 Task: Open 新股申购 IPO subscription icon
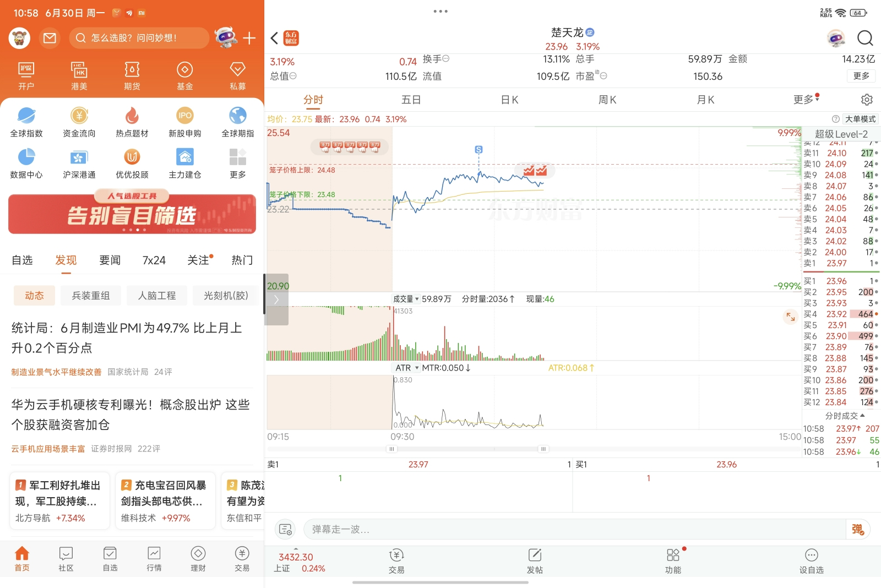(x=185, y=122)
